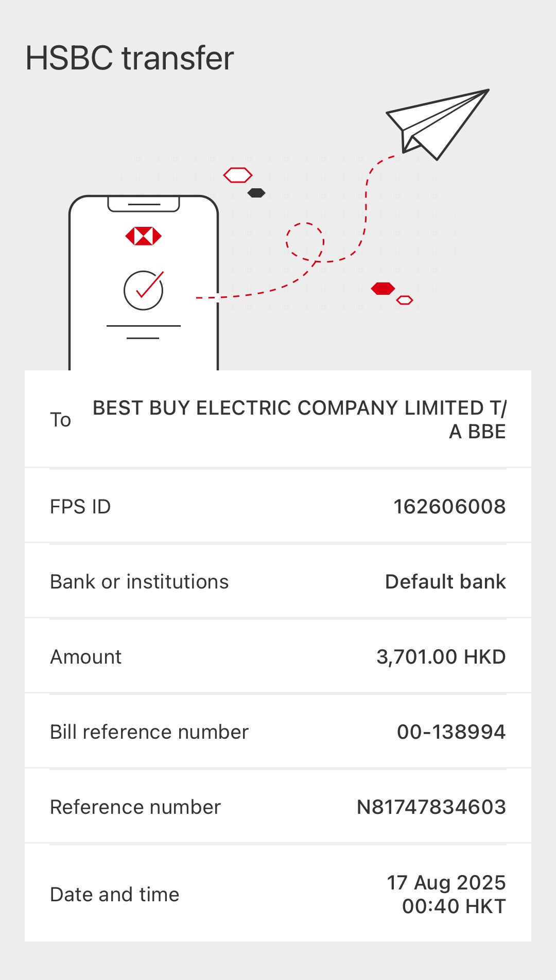Tap the phone illustration notch
The image size is (556, 980).
click(x=144, y=204)
